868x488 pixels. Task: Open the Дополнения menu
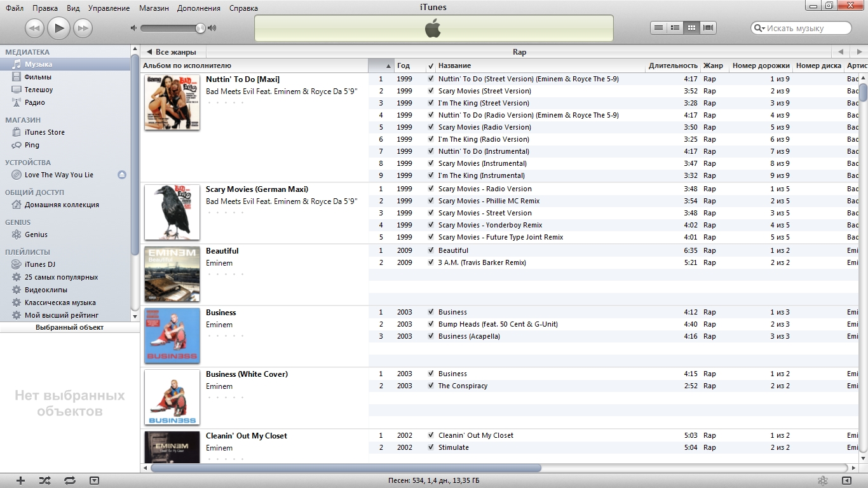pos(199,8)
